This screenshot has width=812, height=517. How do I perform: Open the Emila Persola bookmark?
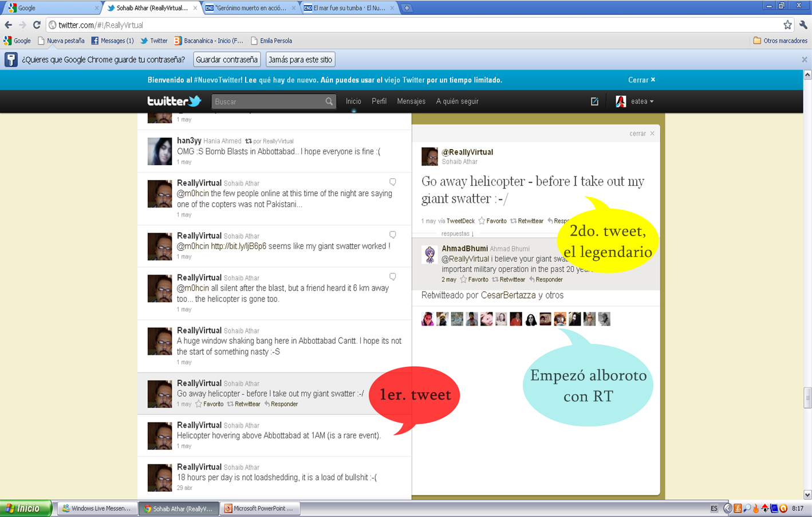[271, 41]
